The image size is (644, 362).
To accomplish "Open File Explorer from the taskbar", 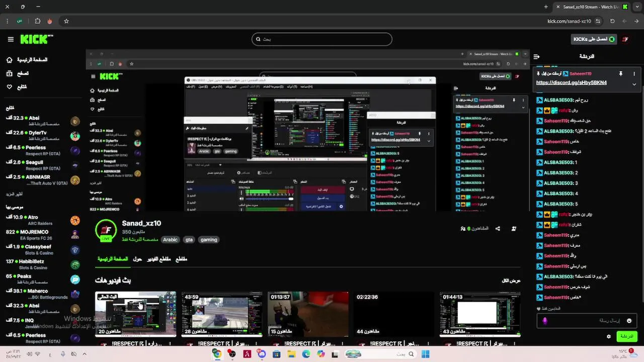I will click(291, 354).
